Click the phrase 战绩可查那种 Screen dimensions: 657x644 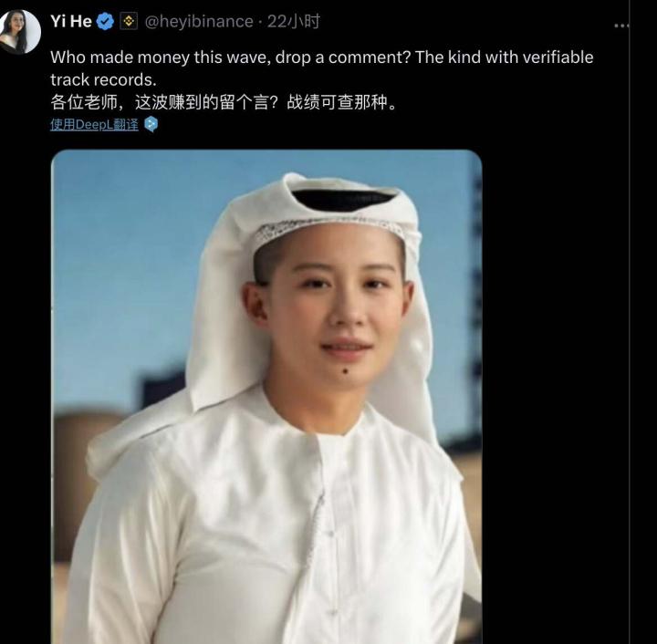[x=337, y=102]
